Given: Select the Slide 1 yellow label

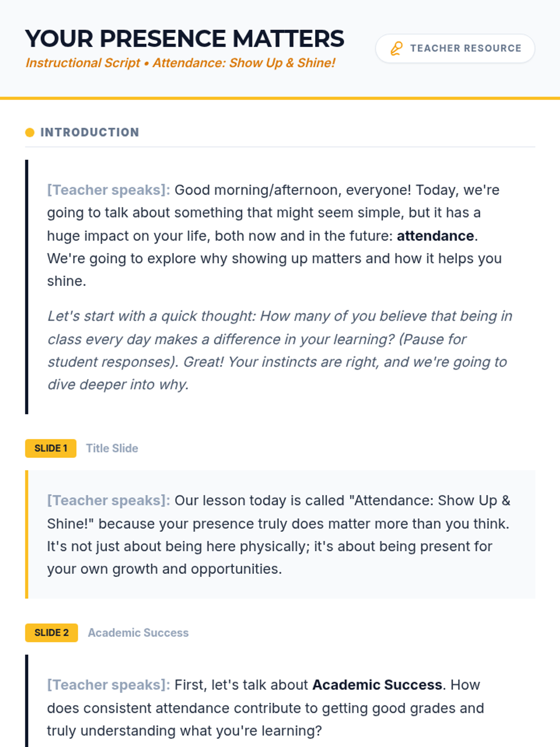Looking at the screenshot, I should pos(51,448).
